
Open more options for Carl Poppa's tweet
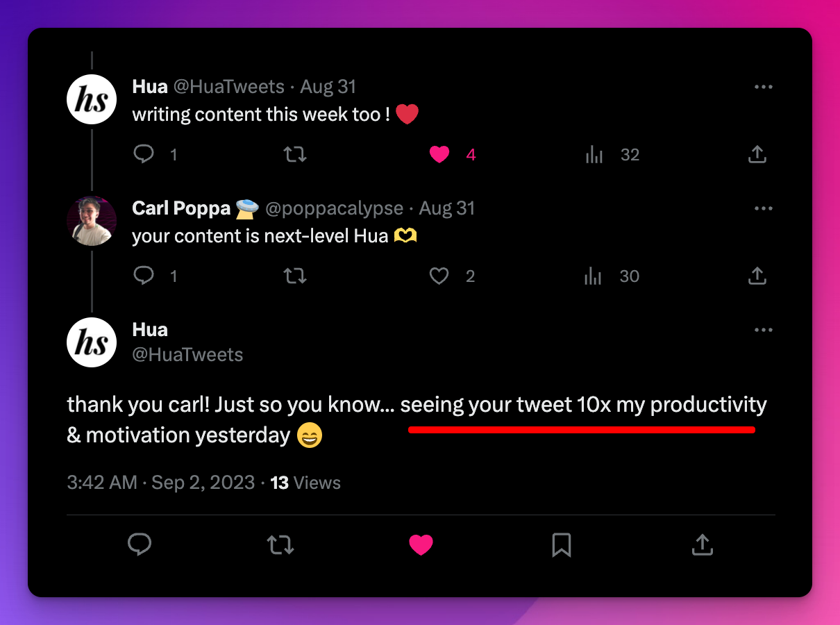click(x=763, y=209)
